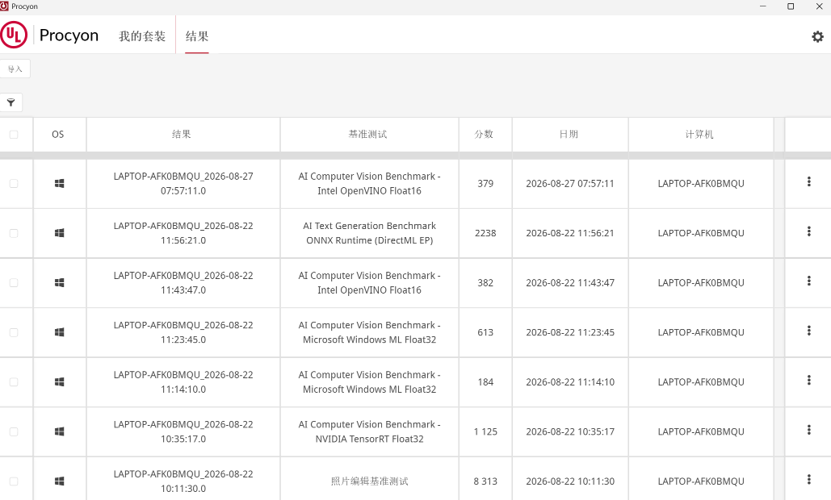This screenshot has height=500, width=831.
Task: Open the filter funnel icon
Action: click(x=11, y=102)
